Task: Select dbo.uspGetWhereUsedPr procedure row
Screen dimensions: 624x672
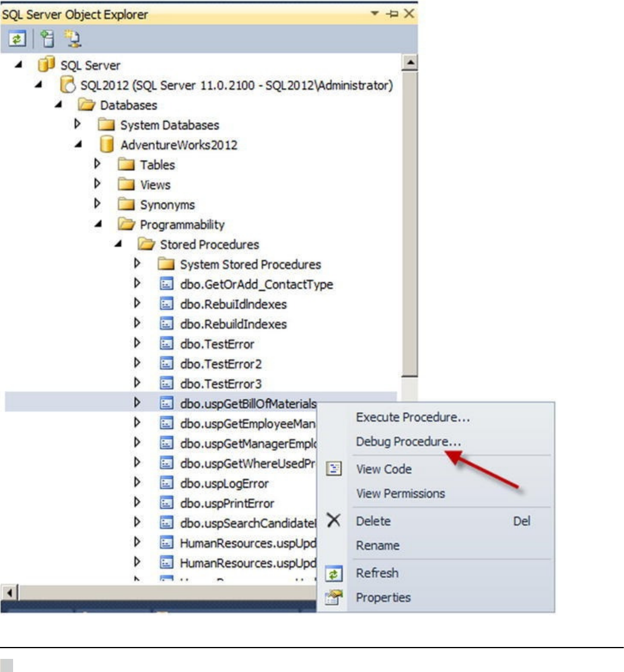Action: click(247, 463)
